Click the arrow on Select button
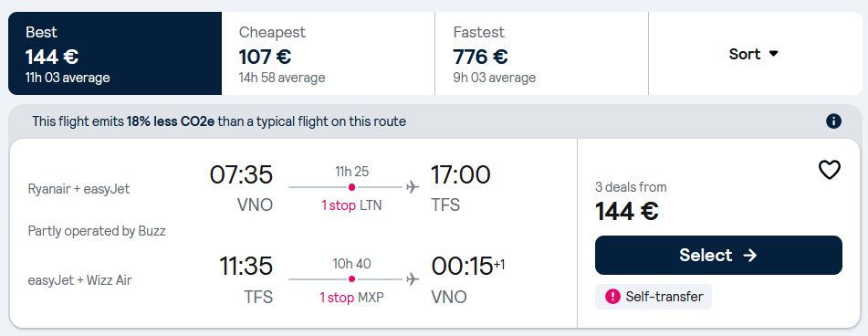The width and height of the screenshot is (868, 336). 749,255
